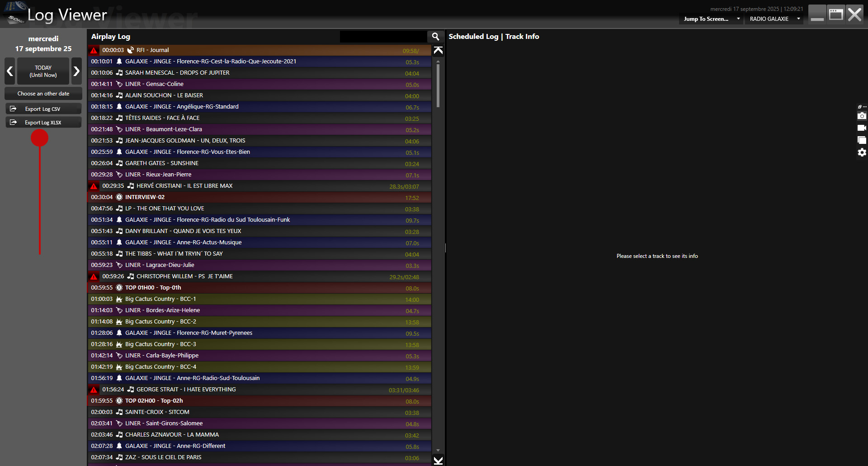The image size is (868, 466).
Task: Click the red timeline slider handle
Action: tap(40, 138)
